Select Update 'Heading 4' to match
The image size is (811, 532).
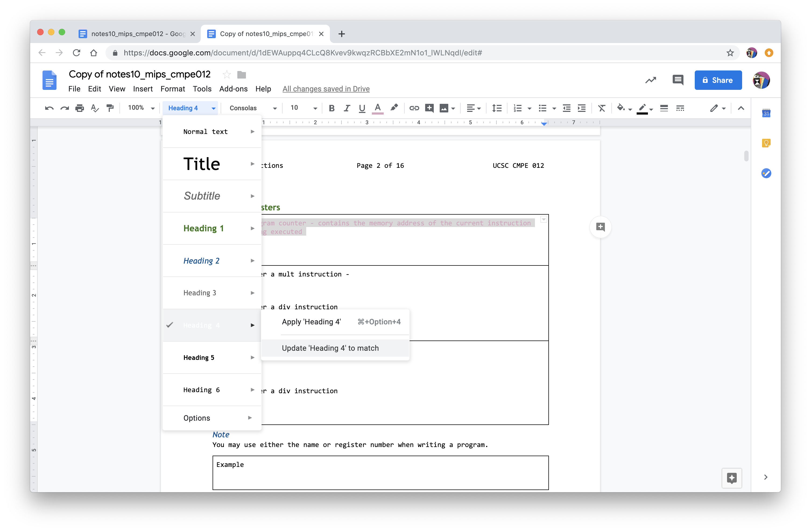point(330,348)
